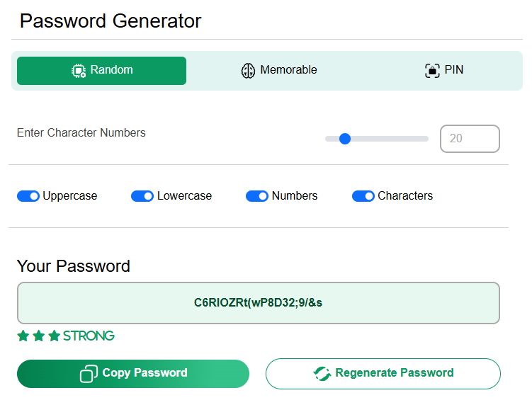Click the Memorable brain icon
This screenshot has height=417, width=532.
point(248,71)
